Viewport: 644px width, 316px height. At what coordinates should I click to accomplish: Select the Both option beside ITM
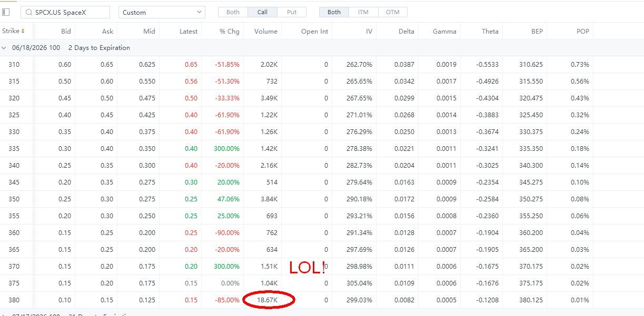(334, 12)
